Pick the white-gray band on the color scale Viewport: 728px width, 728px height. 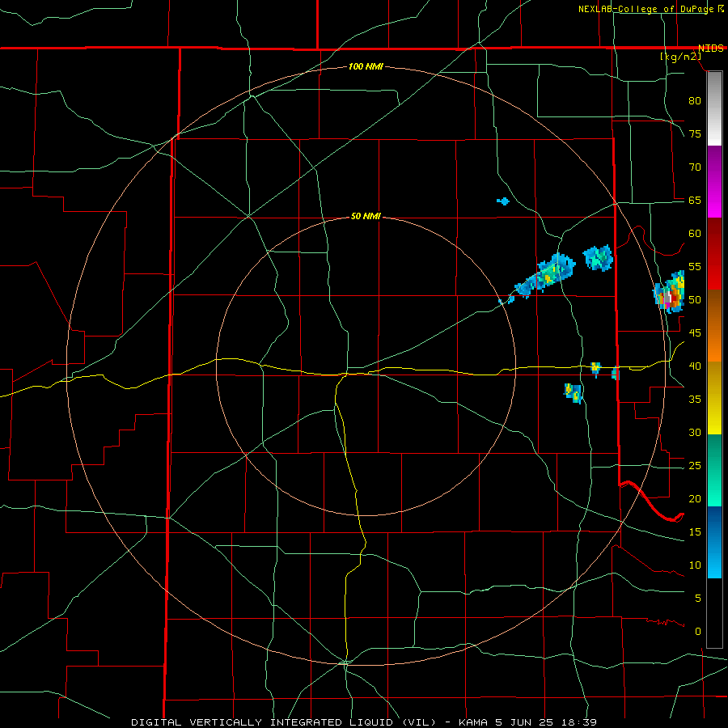click(x=714, y=108)
